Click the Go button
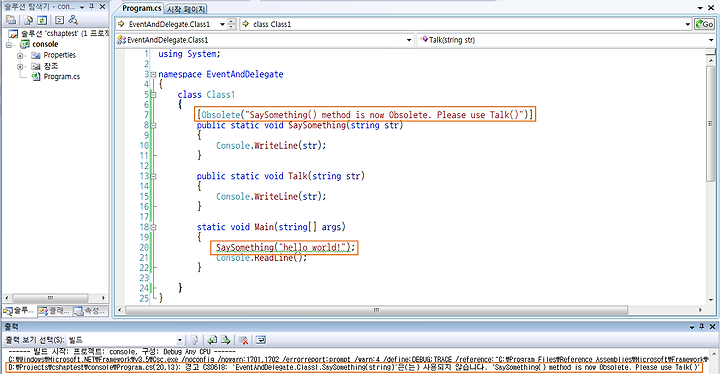720x374 pixels. (x=704, y=24)
